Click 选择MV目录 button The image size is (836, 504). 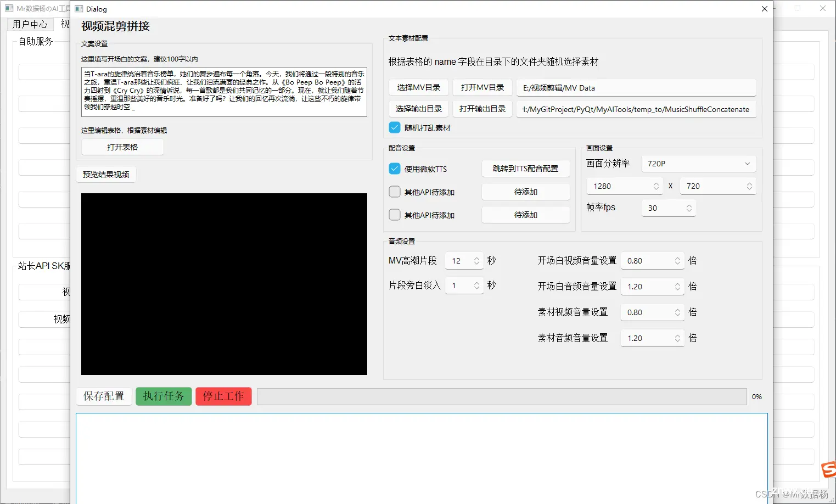pyautogui.click(x=419, y=87)
